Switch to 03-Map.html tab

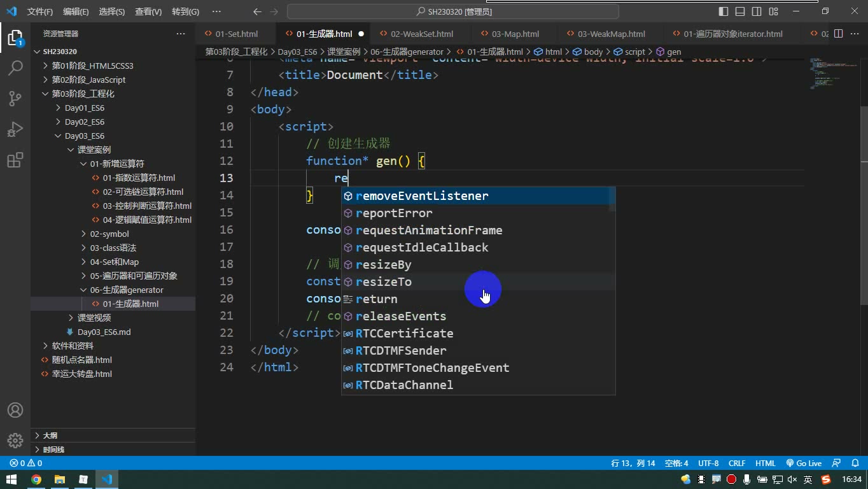coord(510,34)
